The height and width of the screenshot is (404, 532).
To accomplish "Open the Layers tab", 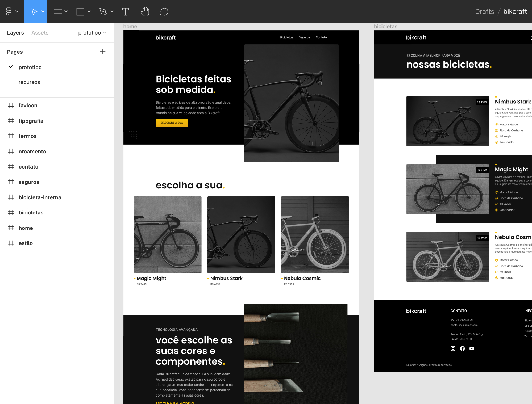I will [15, 33].
